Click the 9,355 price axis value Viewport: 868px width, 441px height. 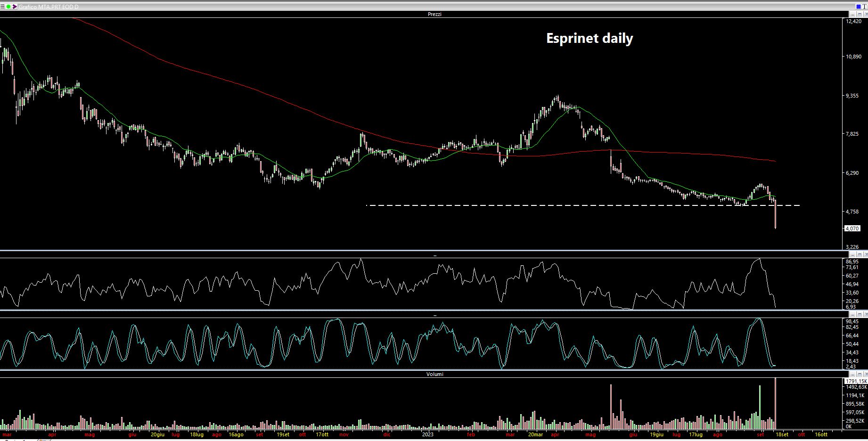click(x=852, y=96)
